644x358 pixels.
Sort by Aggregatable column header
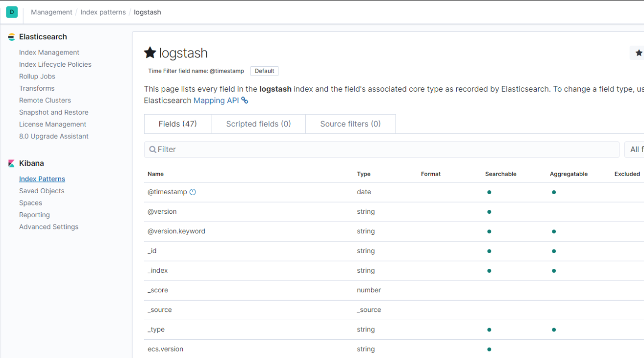point(569,174)
